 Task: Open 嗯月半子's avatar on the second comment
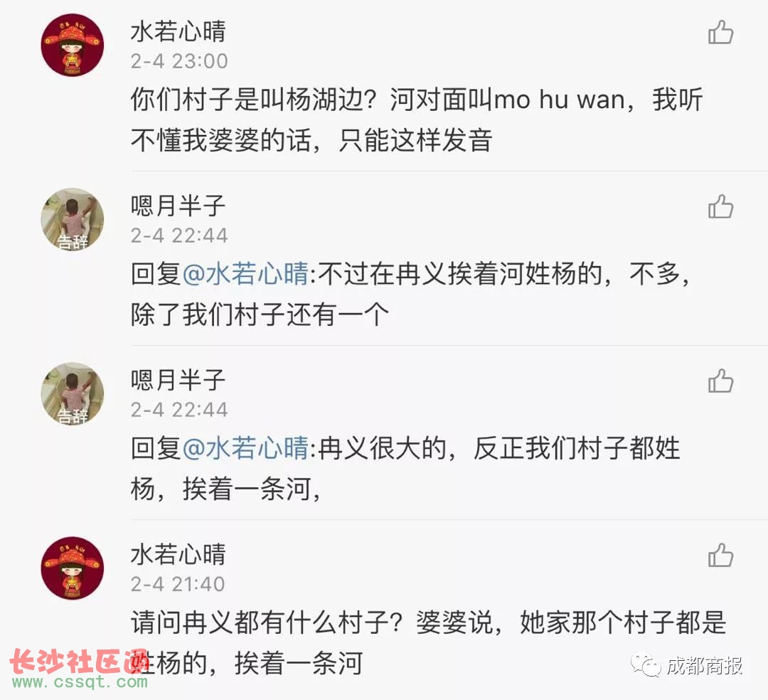(x=73, y=219)
